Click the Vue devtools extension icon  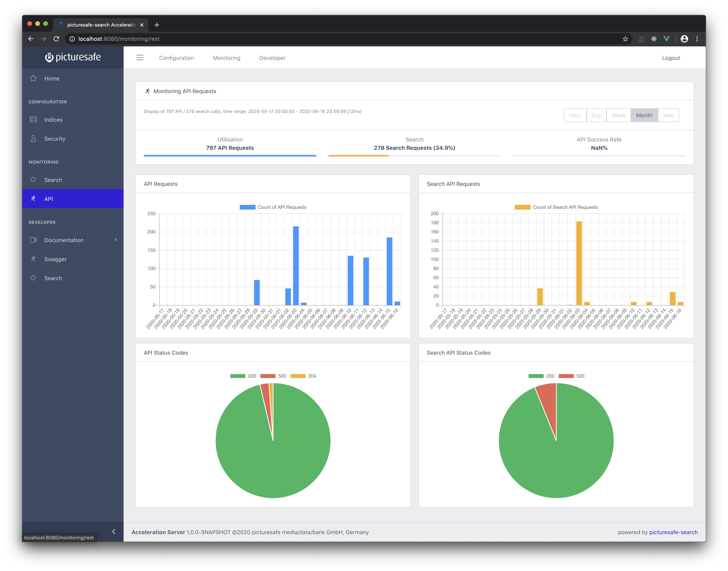coord(667,39)
